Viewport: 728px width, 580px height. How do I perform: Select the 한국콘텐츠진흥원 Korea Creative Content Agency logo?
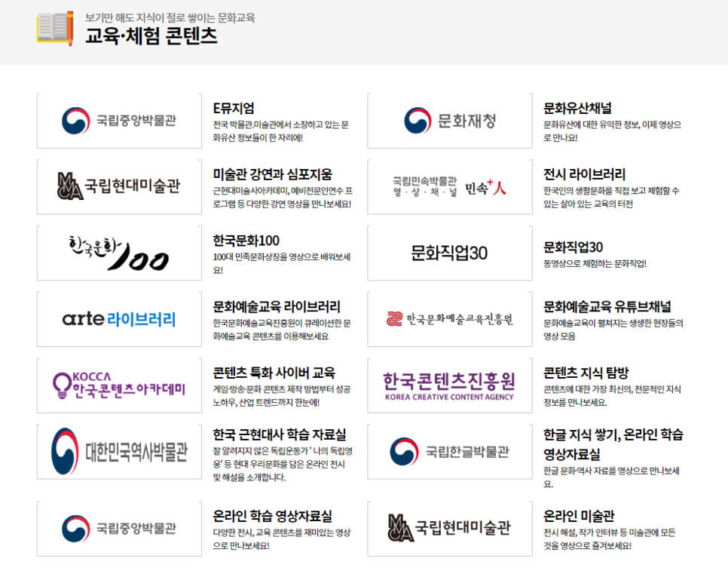point(450,385)
